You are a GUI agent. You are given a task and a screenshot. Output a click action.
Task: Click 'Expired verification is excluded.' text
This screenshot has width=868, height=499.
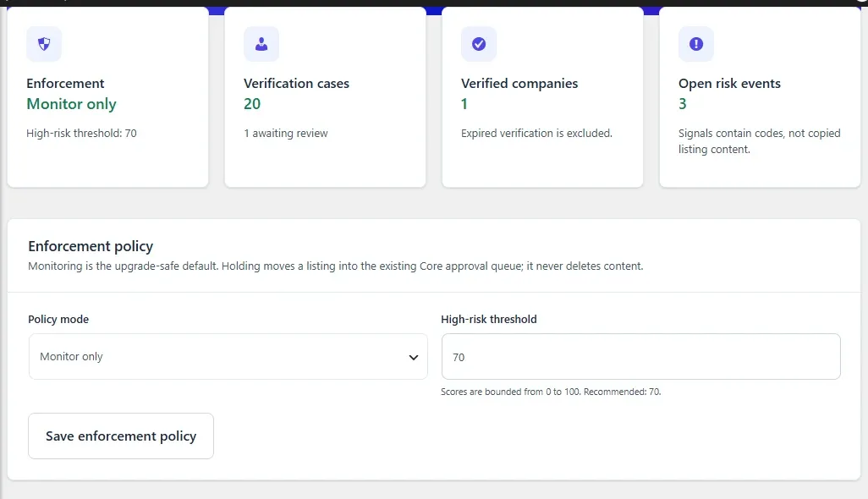click(536, 134)
